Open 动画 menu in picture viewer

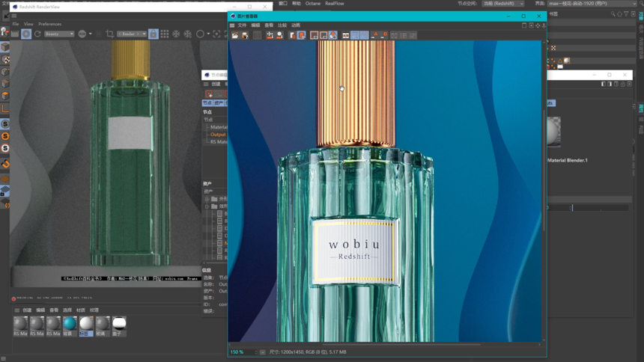pos(296,25)
